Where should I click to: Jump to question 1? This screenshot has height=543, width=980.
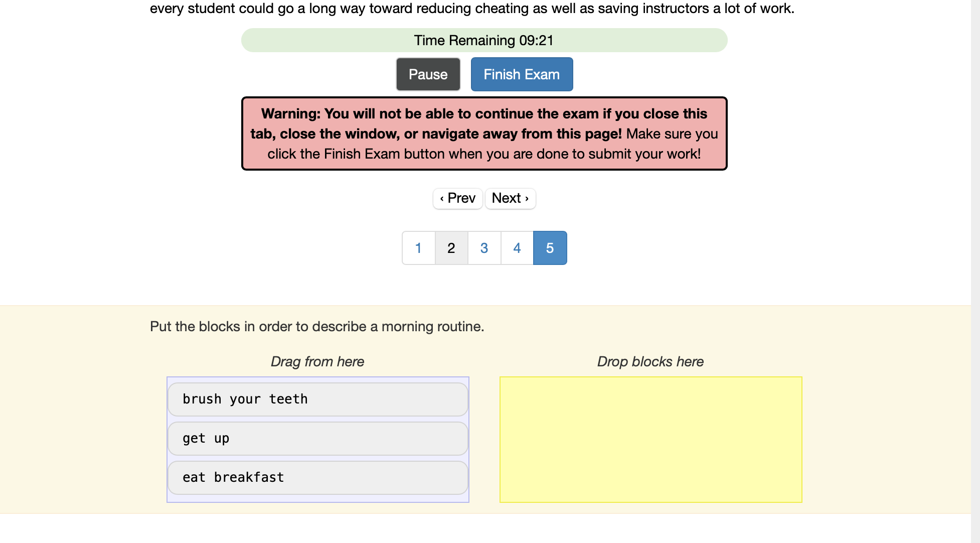click(x=418, y=248)
